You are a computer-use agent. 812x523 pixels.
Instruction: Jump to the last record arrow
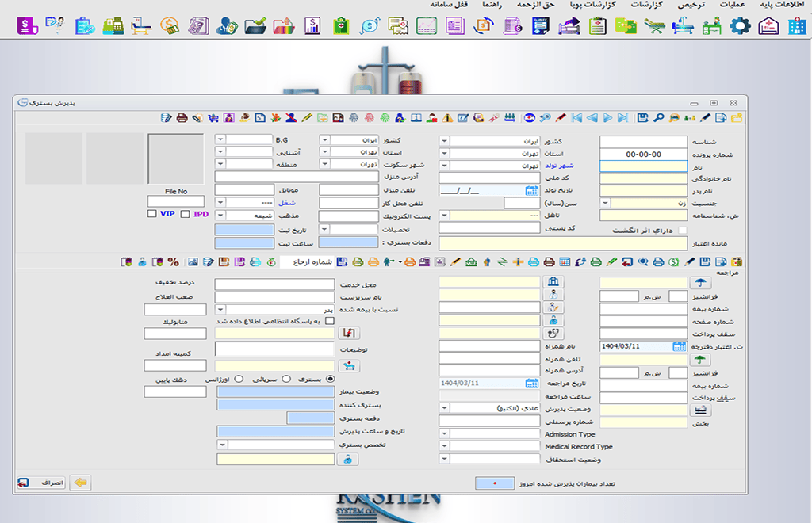(x=623, y=118)
